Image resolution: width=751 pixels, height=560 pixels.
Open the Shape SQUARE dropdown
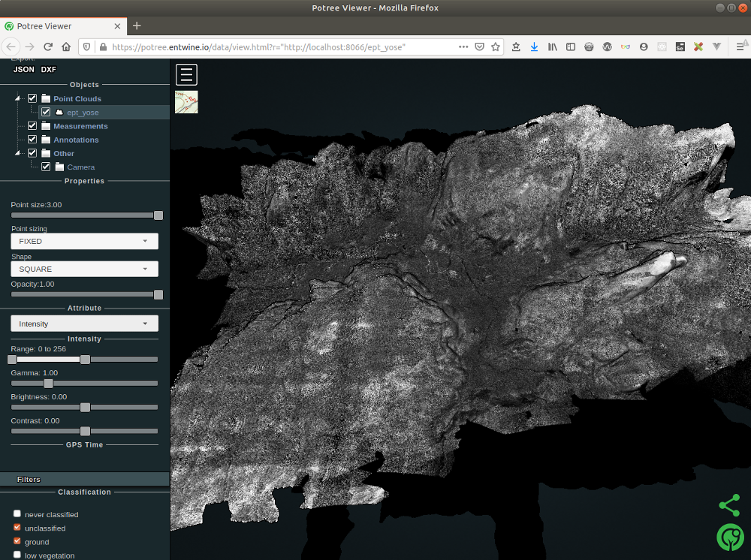[x=84, y=269]
